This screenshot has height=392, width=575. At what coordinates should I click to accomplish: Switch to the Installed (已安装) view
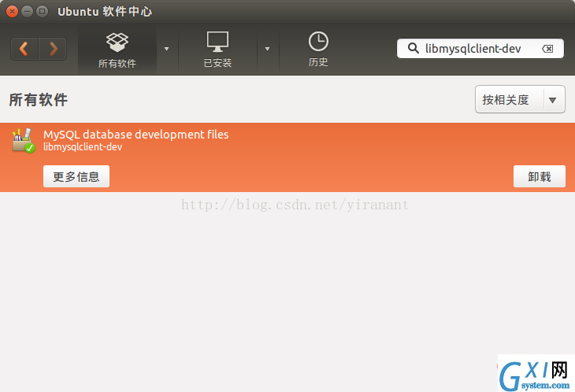217,50
